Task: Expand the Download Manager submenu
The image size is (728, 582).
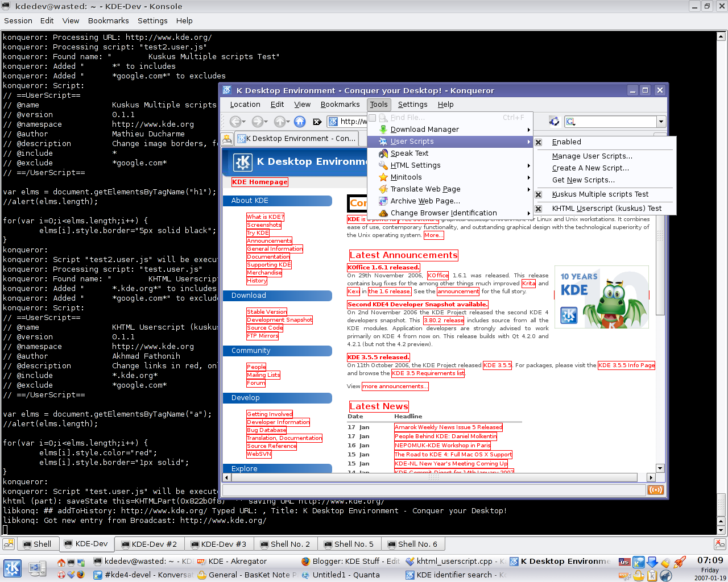Action: tap(450, 130)
